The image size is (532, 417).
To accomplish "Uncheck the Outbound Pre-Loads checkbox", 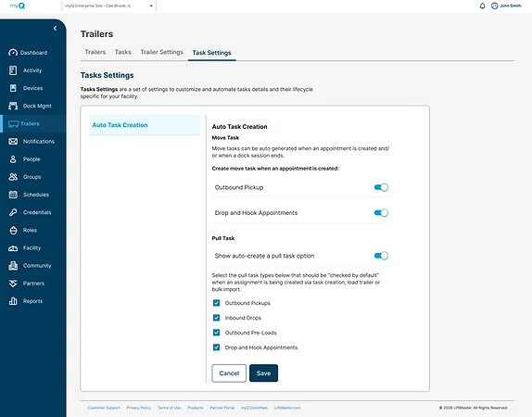I will pos(216,333).
